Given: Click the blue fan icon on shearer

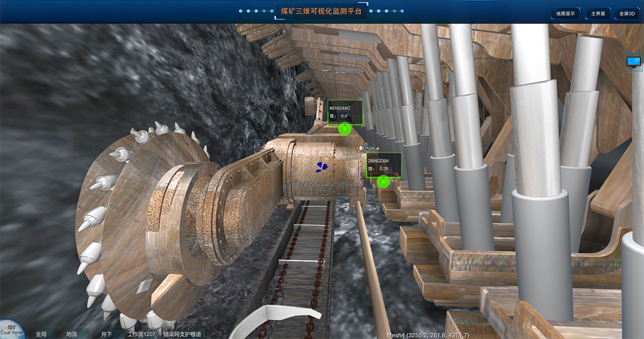Looking at the screenshot, I should point(321,167).
